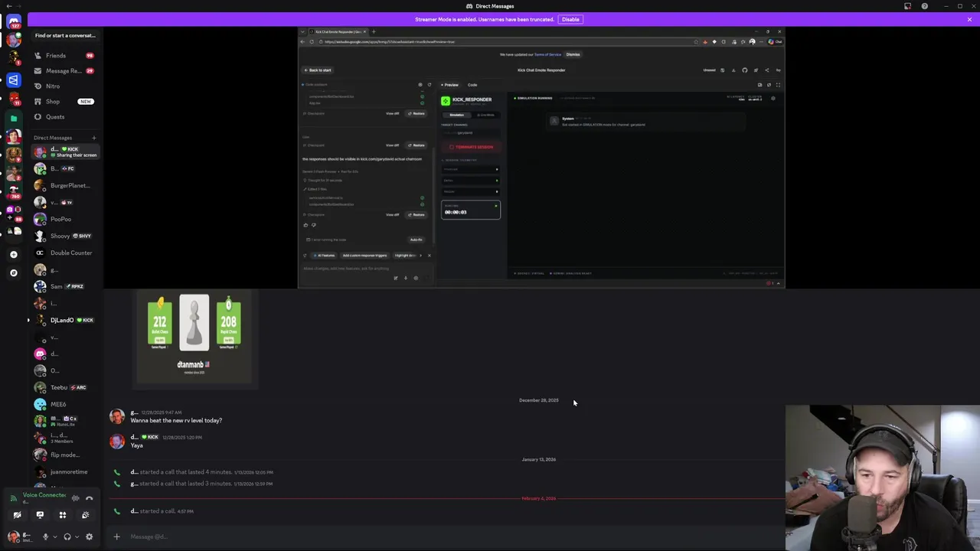Click the message input field
The image size is (980, 551).
tap(452, 536)
